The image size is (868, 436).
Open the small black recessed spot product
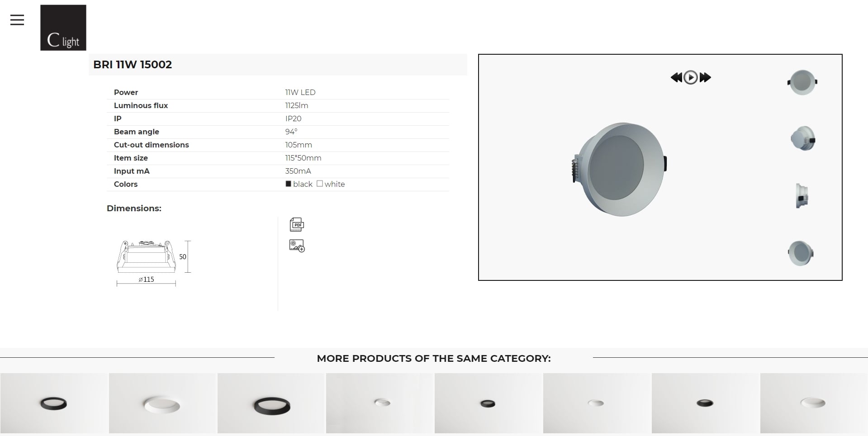489,403
